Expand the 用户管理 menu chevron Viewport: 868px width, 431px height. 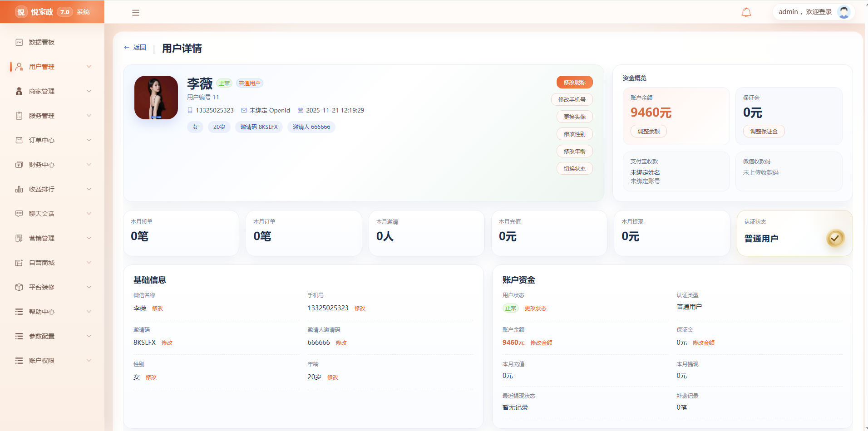click(x=89, y=67)
